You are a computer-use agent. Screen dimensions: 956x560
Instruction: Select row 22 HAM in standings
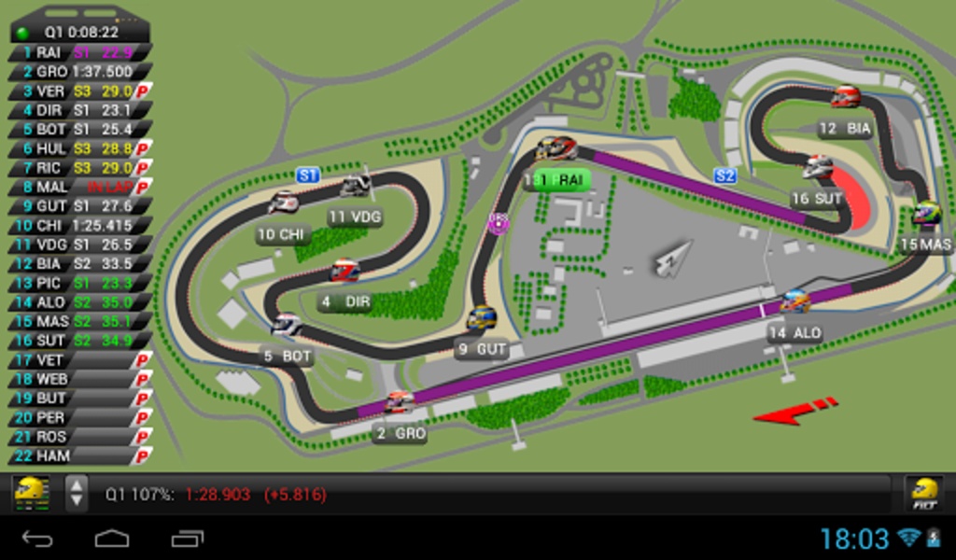(x=80, y=455)
